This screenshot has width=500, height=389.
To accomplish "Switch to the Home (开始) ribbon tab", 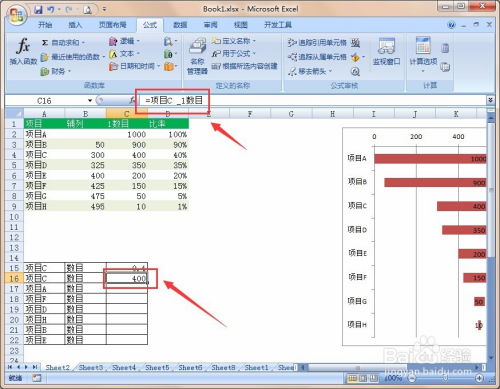I will coord(45,25).
